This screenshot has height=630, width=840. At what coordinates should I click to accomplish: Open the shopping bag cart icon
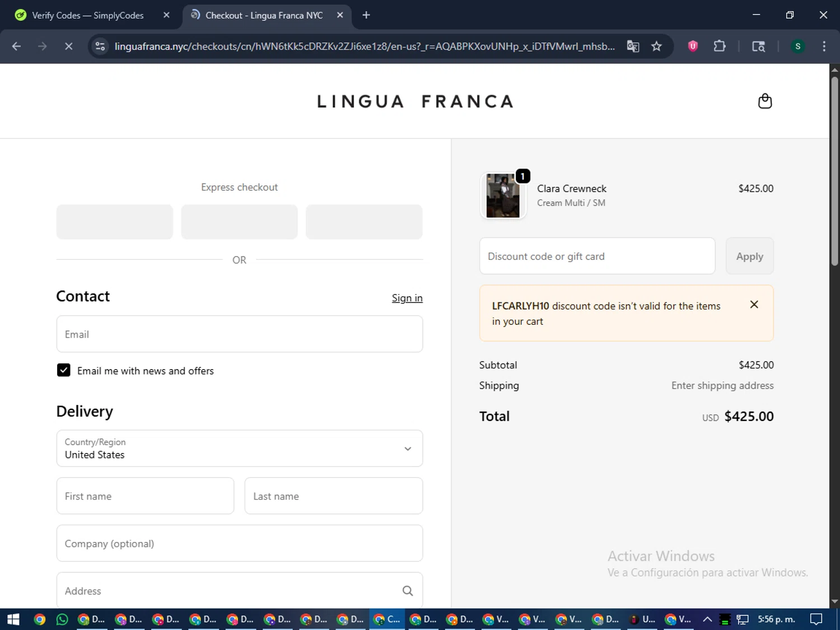[764, 101]
